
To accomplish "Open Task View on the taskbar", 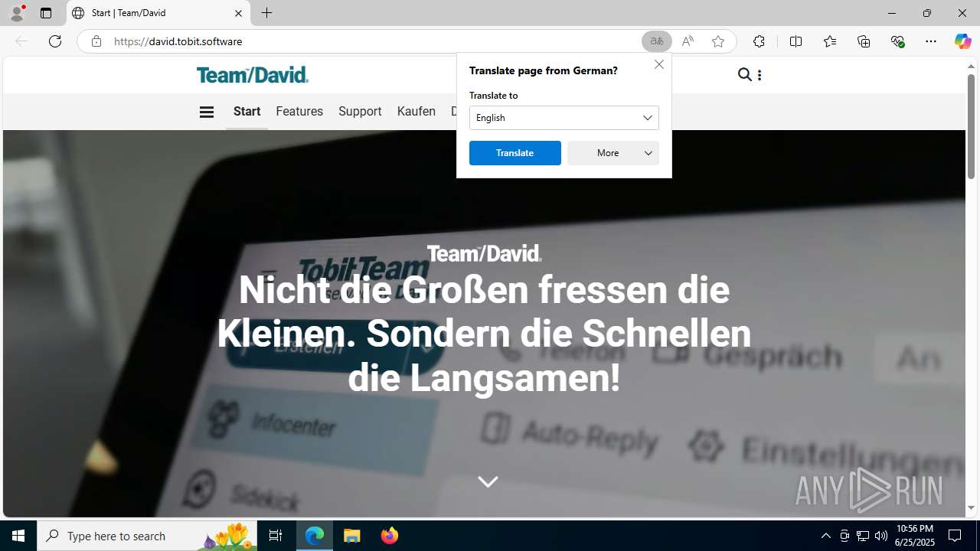I will 276,536.
